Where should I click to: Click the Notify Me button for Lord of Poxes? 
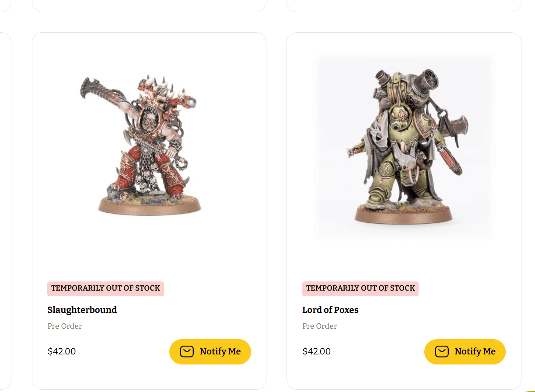click(x=465, y=351)
